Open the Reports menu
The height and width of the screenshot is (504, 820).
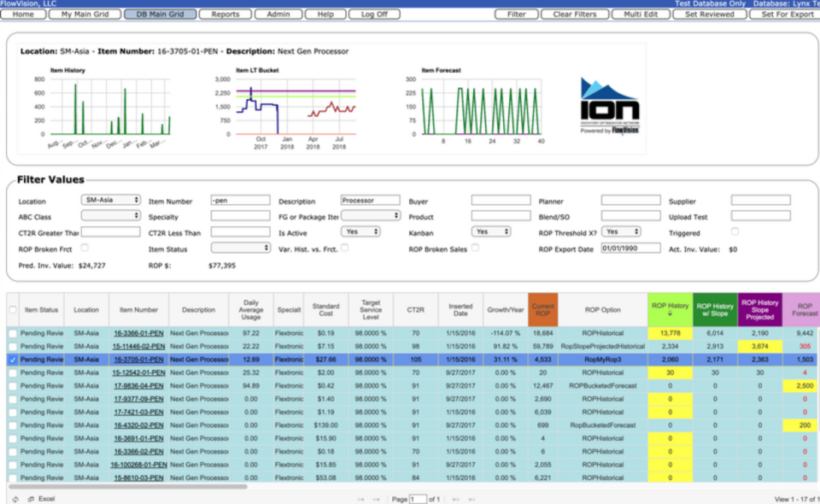(225, 15)
